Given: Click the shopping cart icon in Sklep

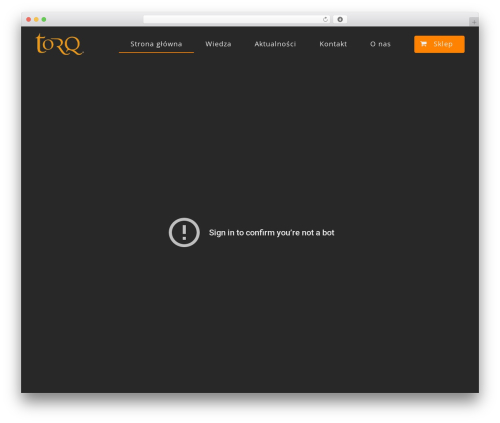Looking at the screenshot, I should pos(423,44).
